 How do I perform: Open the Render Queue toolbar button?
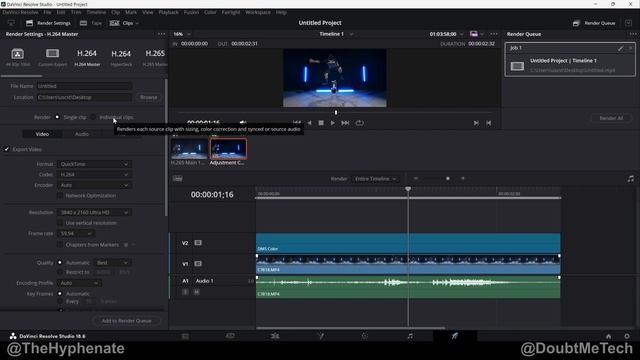(594, 23)
